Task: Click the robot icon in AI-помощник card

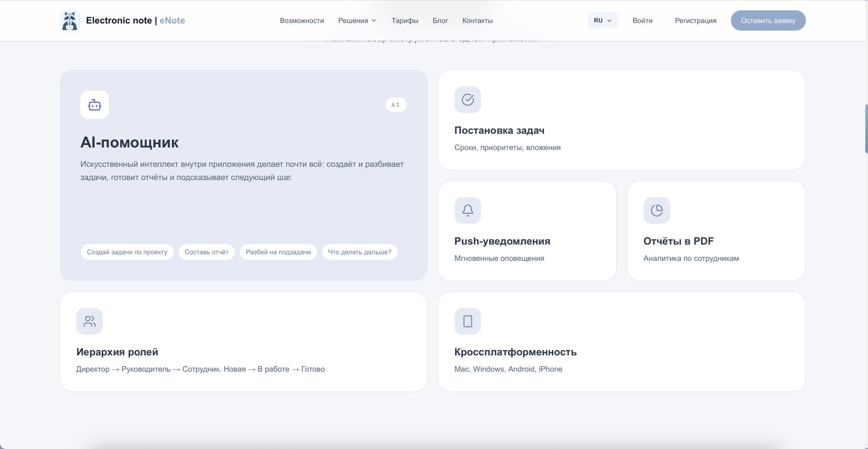Action: [95, 105]
